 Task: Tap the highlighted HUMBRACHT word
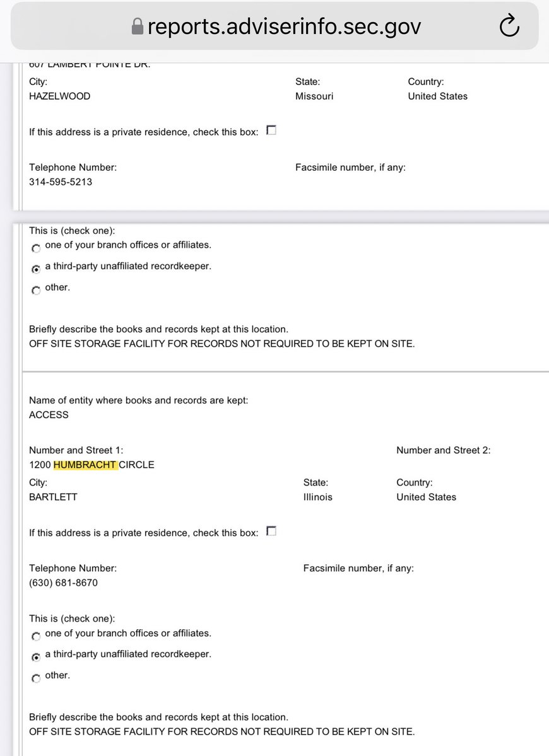85,465
